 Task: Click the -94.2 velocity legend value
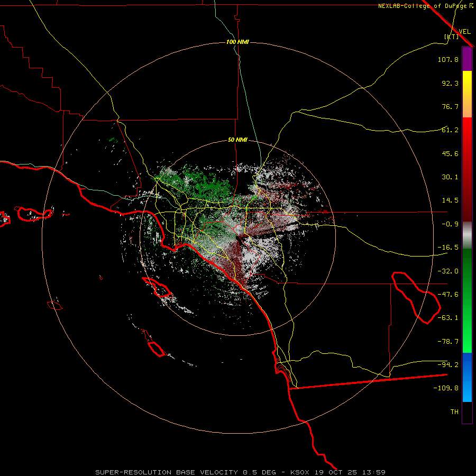[448, 365]
